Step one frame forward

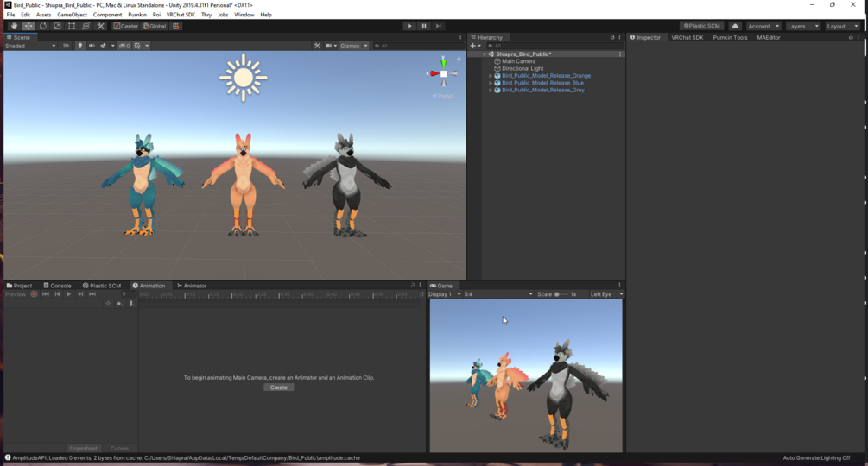coord(439,26)
